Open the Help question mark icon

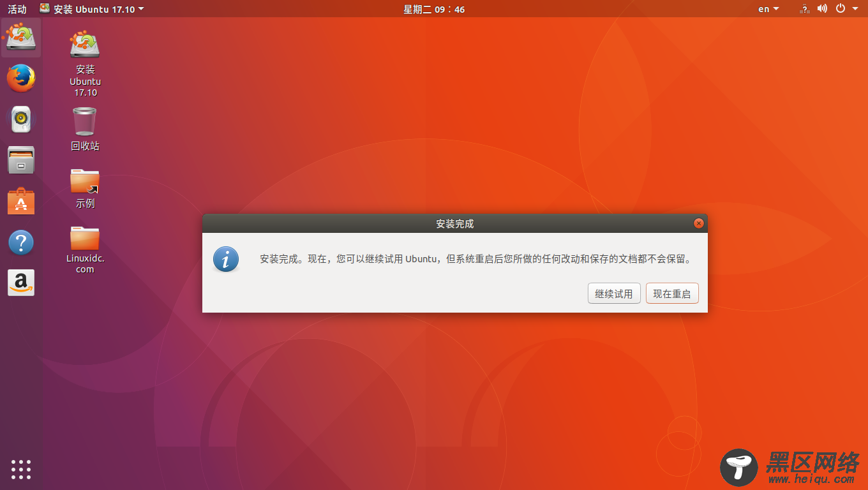tap(21, 242)
